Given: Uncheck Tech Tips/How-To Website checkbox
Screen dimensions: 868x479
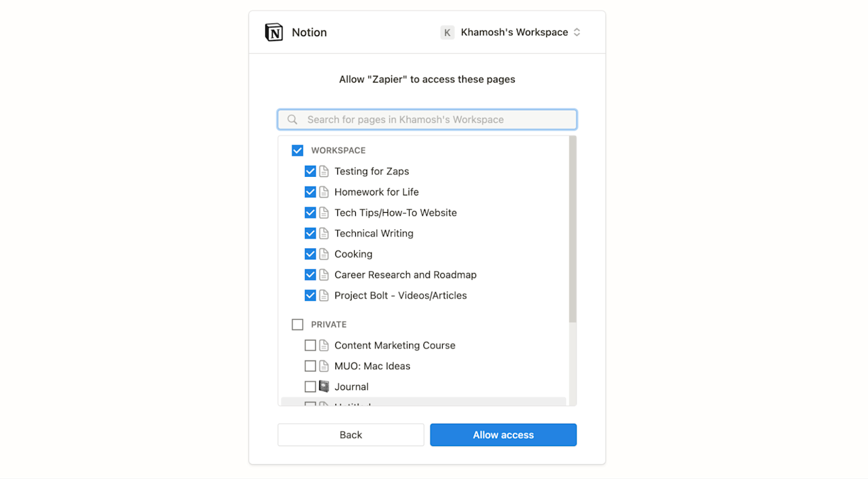Looking at the screenshot, I should click(310, 213).
